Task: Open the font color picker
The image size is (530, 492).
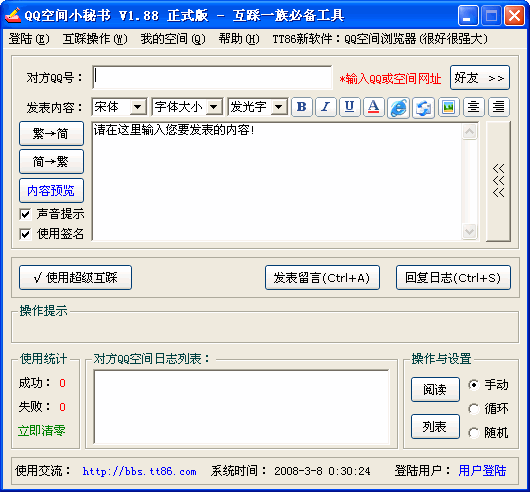Action: point(374,107)
